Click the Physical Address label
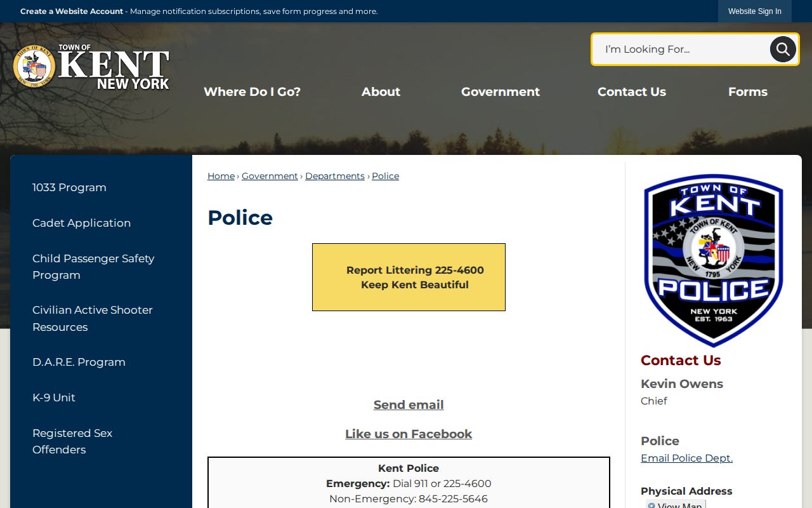The width and height of the screenshot is (812, 508). 686,491
